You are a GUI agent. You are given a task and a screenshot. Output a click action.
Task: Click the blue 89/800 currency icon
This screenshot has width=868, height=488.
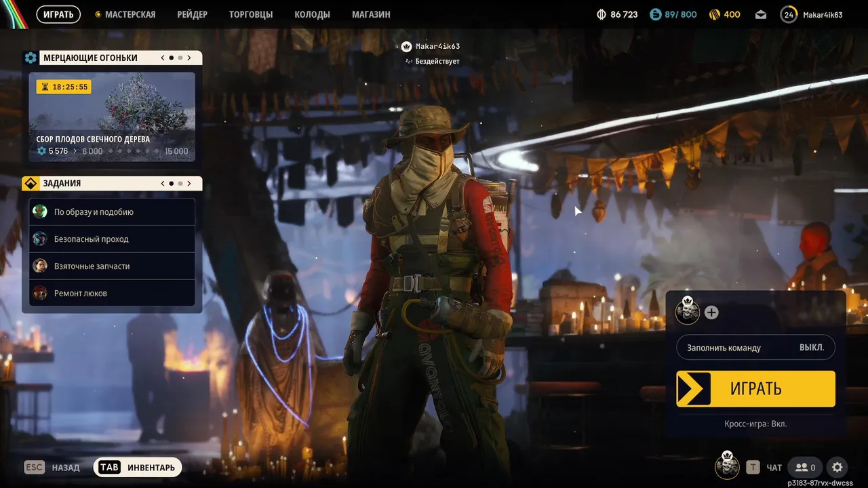655,14
